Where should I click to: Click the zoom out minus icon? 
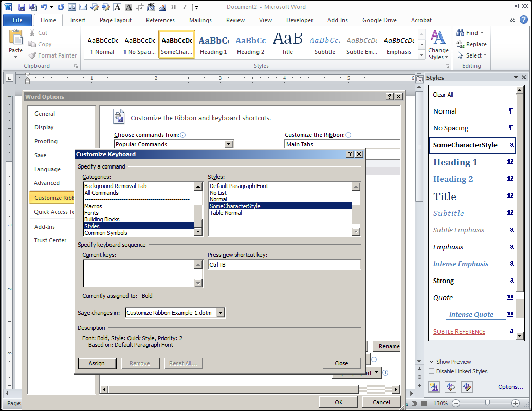coord(456,403)
